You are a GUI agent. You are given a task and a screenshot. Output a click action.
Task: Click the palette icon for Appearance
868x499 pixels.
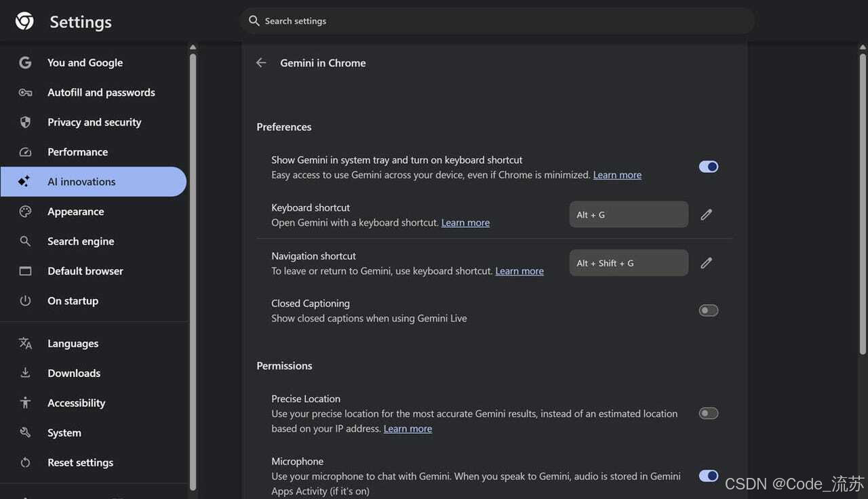25,212
